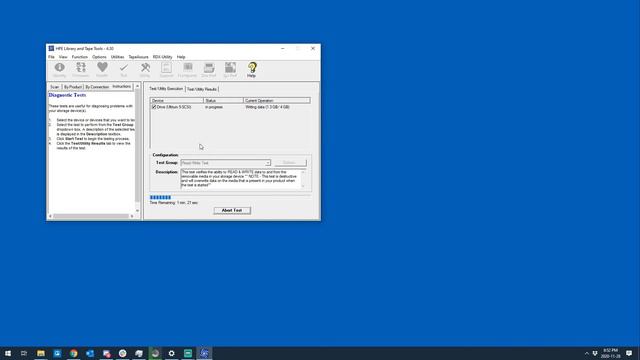Viewport: 640px width, 360px height.
Task: Click the Identity toolbar icon
Action: pyautogui.click(x=60, y=69)
